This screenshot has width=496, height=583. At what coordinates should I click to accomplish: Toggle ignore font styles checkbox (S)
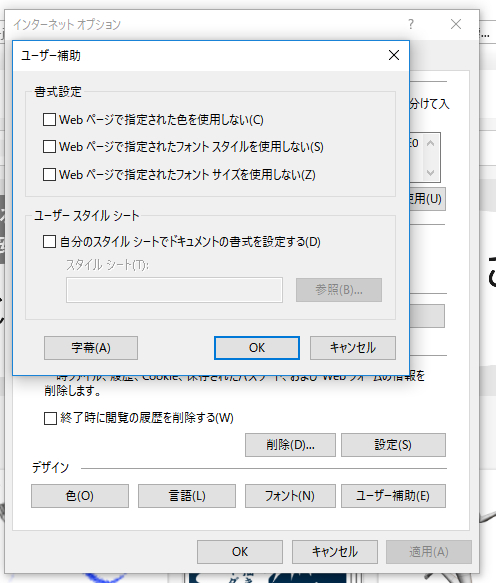(49, 147)
